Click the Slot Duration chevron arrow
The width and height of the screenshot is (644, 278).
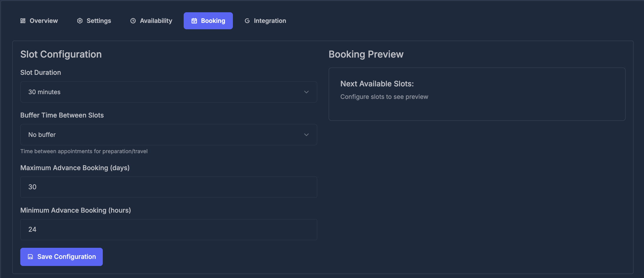(x=306, y=92)
